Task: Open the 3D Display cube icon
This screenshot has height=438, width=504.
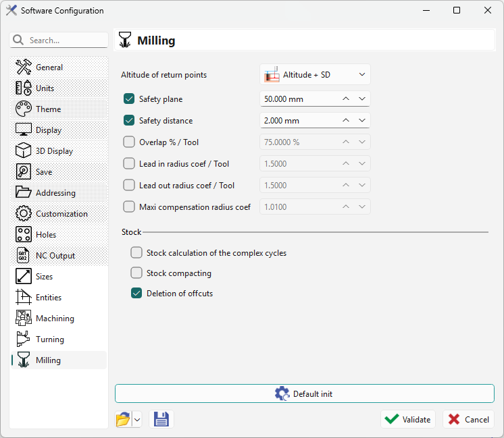Action: 24,150
